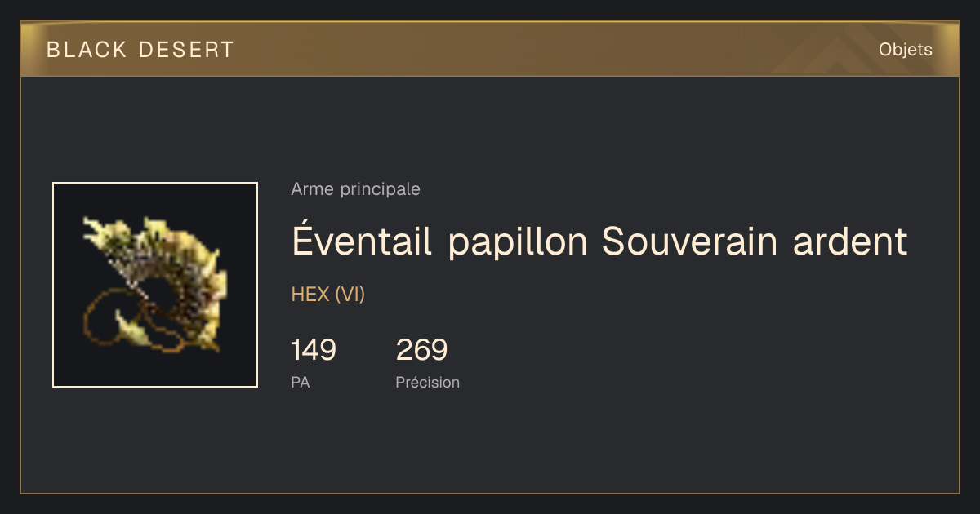Screen dimensions: 980x514
Task: Select the HEX enhancement text
Action: point(310,295)
